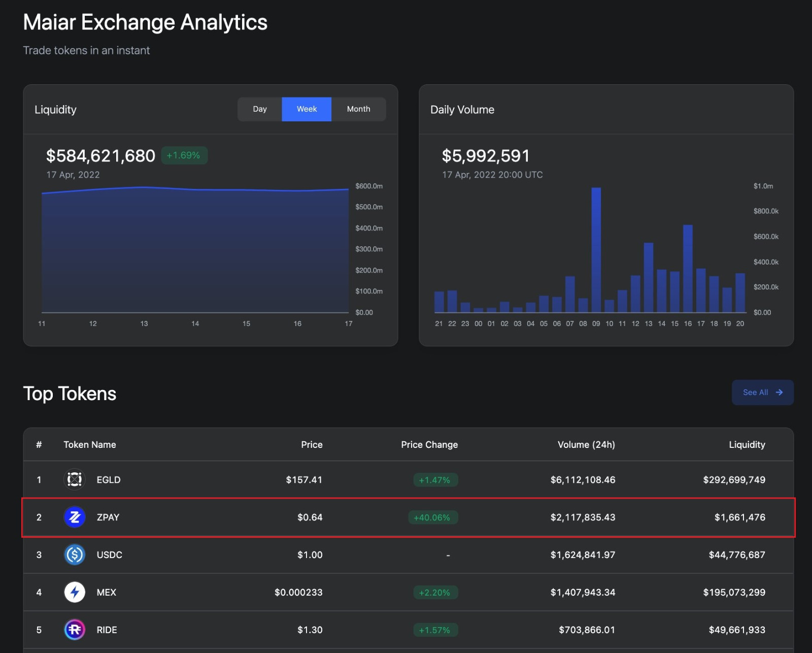Image resolution: width=812 pixels, height=653 pixels.
Task: Click the EGLD token name
Action: click(x=109, y=480)
